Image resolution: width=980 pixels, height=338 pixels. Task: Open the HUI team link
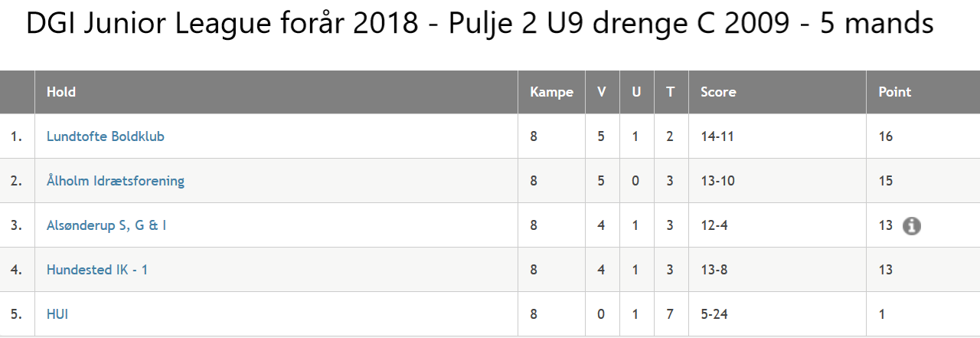57,314
